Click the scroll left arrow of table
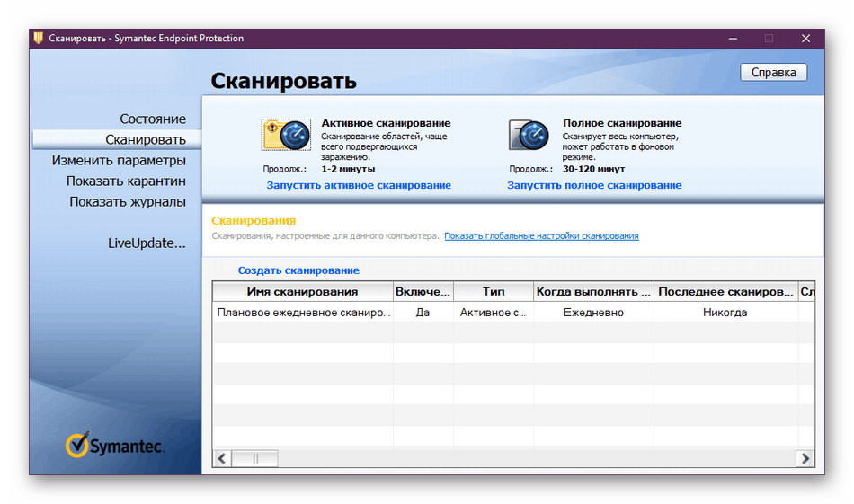Image resolution: width=854 pixels, height=504 pixels. pyautogui.click(x=222, y=459)
